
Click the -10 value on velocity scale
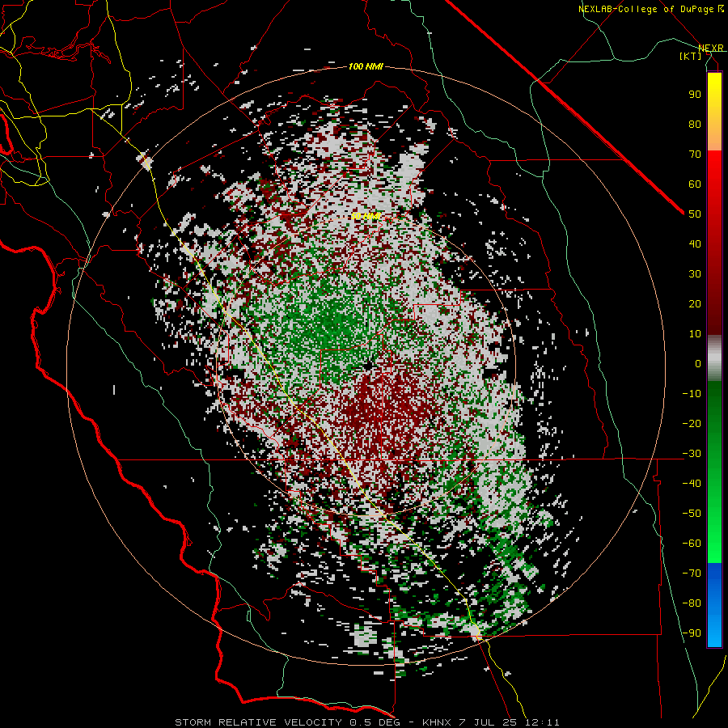click(692, 394)
